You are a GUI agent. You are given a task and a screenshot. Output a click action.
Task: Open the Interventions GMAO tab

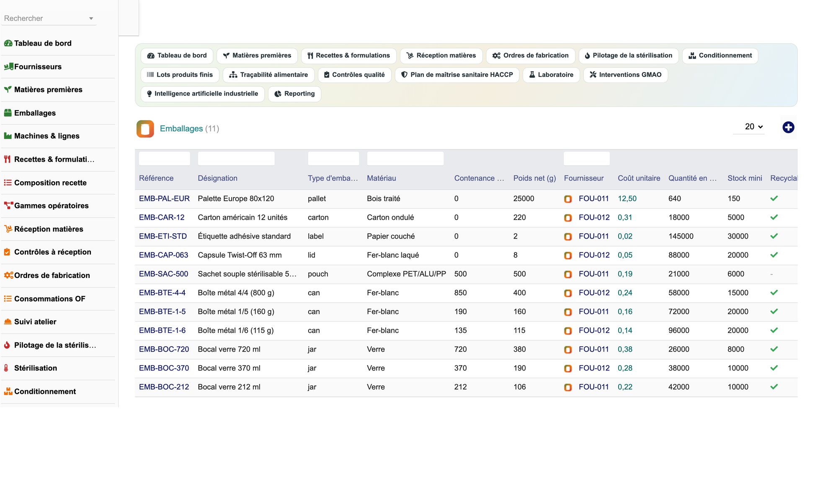625,75
